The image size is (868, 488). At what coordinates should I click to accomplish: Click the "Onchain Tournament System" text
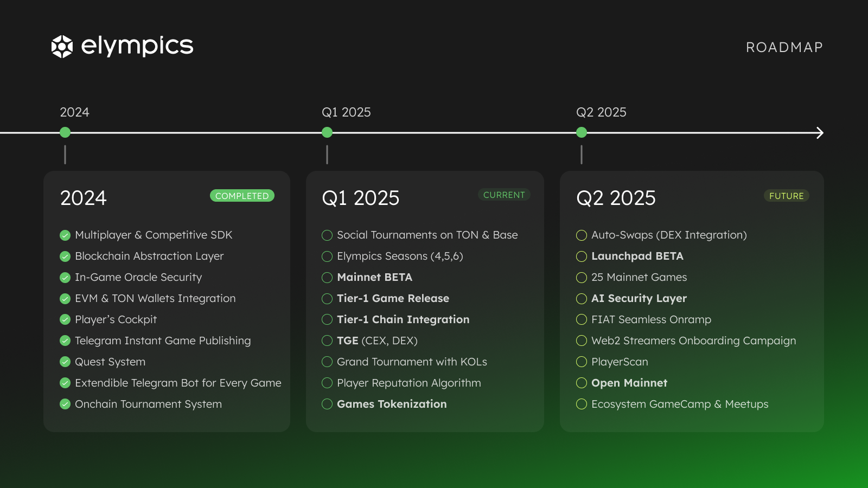148,404
